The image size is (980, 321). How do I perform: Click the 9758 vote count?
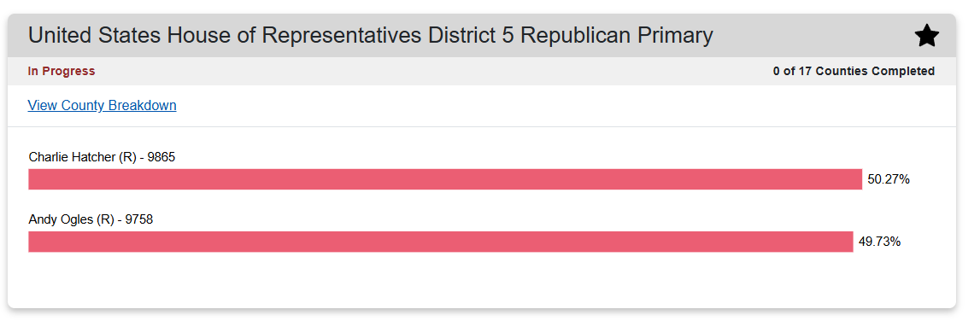click(139, 219)
